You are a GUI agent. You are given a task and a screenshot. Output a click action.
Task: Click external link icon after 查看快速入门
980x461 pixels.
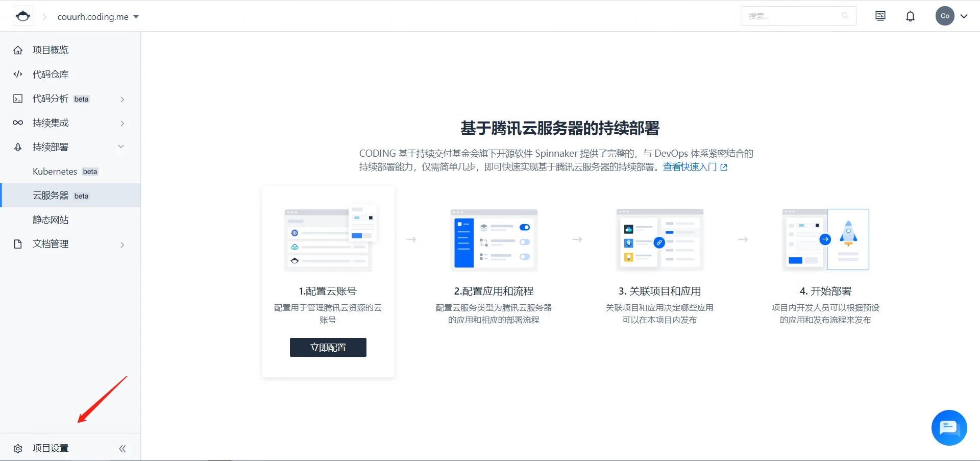[x=724, y=167]
